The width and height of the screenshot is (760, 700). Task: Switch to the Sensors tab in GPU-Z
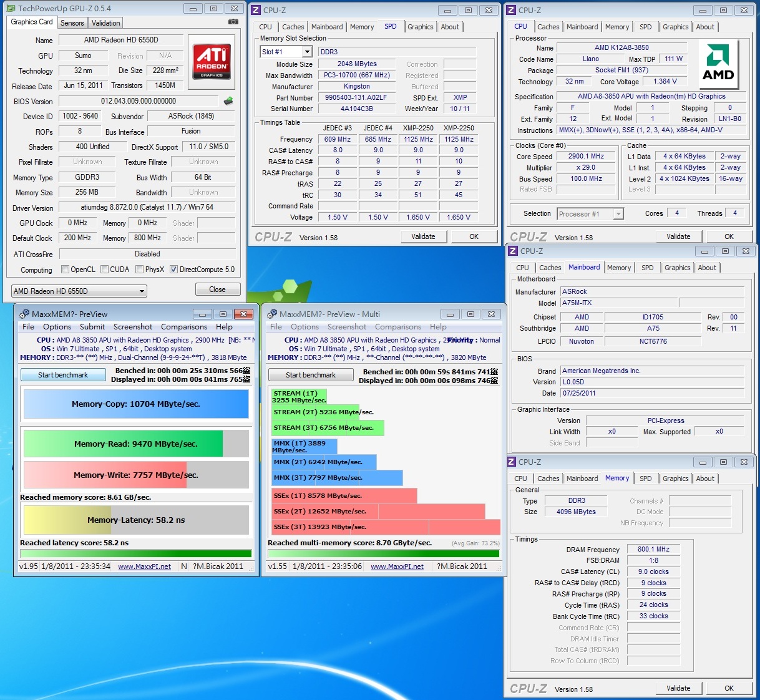(x=72, y=23)
